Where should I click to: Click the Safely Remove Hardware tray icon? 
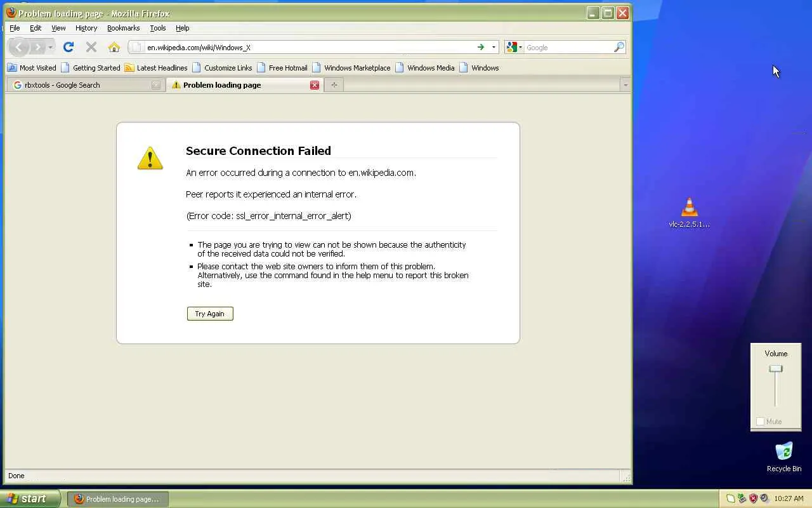coord(742,498)
